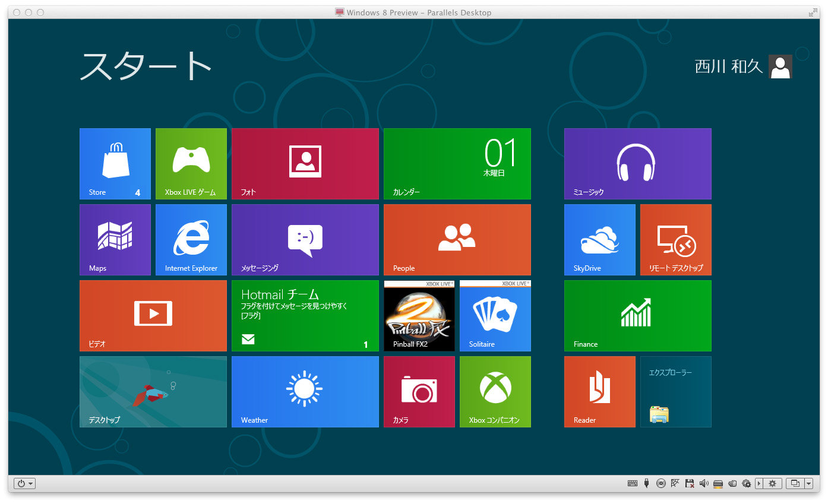The width and height of the screenshot is (828, 504).
Task: Click the 西川 和久 user account
Action: [744, 66]
